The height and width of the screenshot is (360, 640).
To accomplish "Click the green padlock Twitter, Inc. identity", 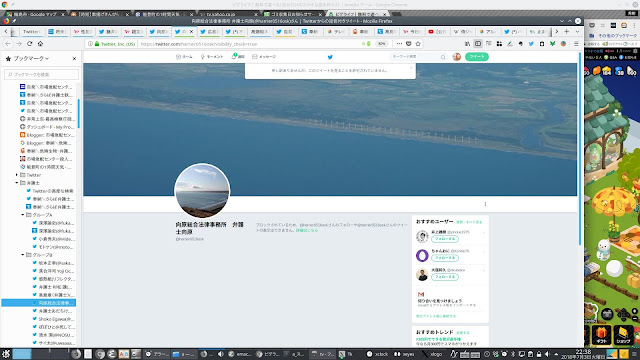I will pos(115,44).
